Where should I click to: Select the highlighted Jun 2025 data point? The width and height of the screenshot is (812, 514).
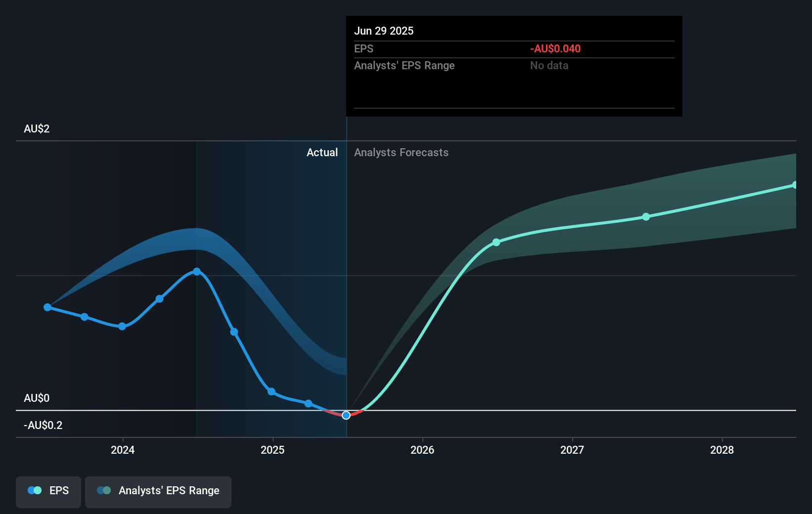(346, 415)
